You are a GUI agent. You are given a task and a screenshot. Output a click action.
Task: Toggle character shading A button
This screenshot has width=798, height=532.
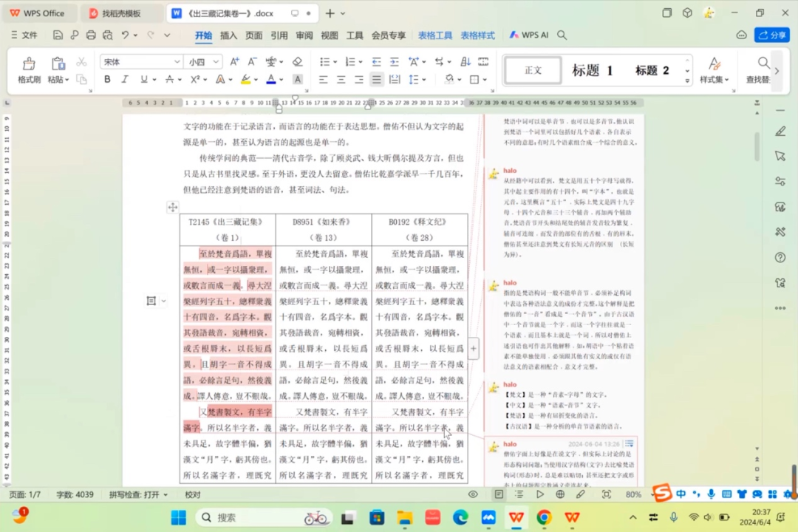[298, 79]
